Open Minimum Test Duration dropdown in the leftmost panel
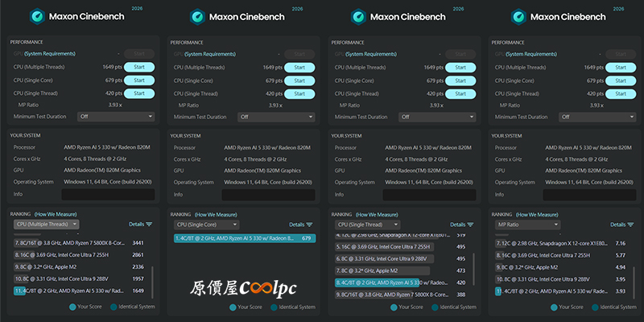The image size is (644, 322). (x=115, y=116)
